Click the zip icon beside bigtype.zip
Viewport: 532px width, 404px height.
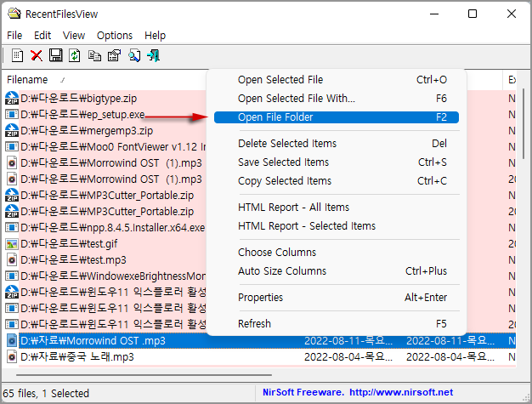coord(12,98)
